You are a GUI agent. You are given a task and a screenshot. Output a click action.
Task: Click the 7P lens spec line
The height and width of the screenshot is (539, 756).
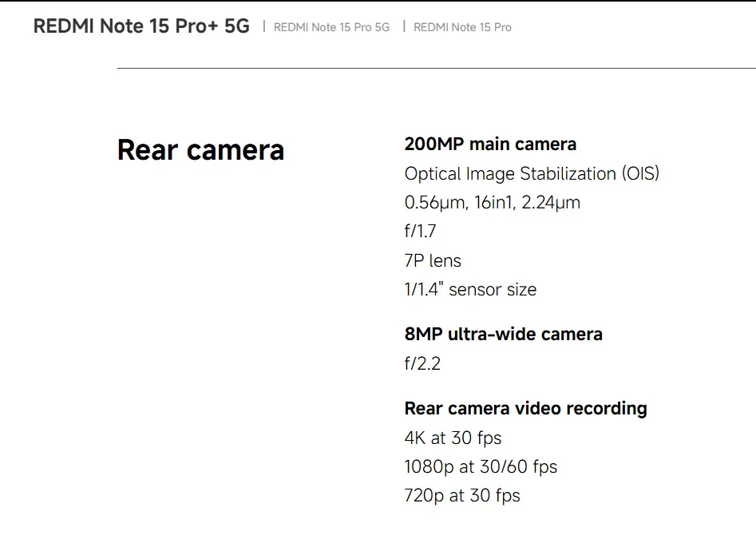pyautogui.click(x=433, y=261)
